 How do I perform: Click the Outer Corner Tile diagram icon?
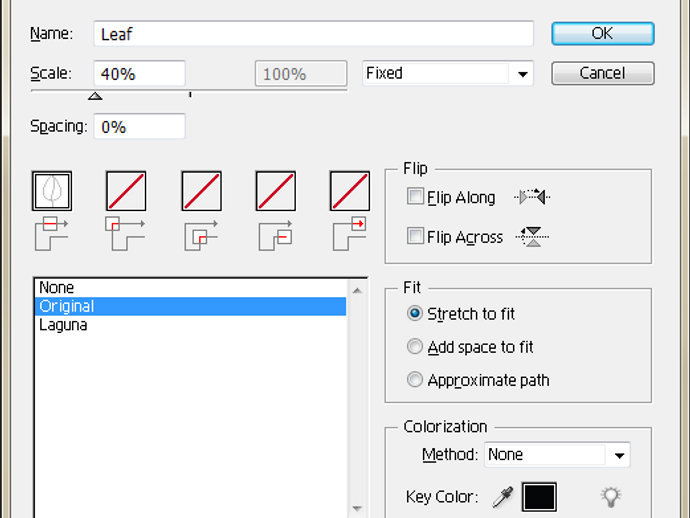pyautogui.click(x=125, y=233)
